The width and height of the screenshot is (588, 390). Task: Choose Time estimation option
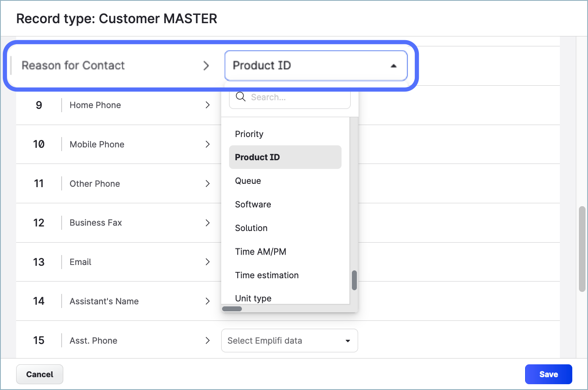[266, 275]
